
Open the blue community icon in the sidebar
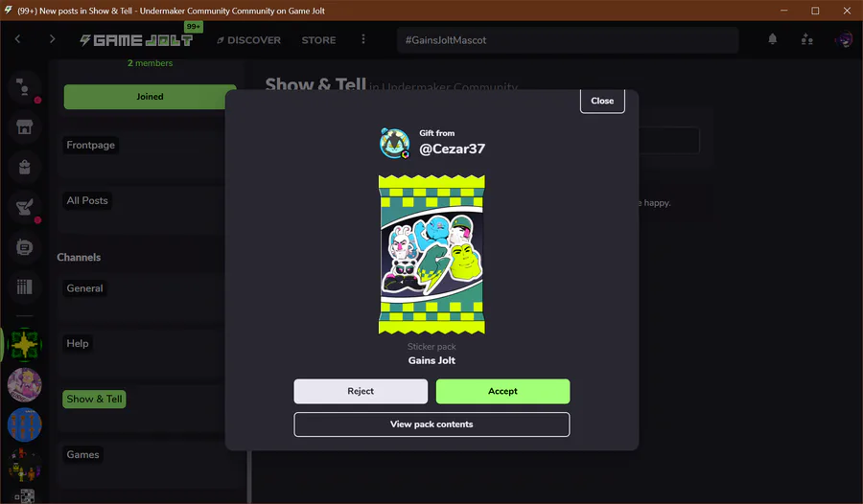(x=24, y=424)
